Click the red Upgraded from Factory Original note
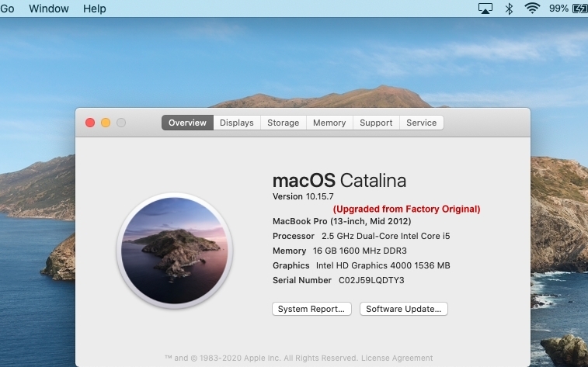Viewport: 588px width, 367px height. (406, 209)
